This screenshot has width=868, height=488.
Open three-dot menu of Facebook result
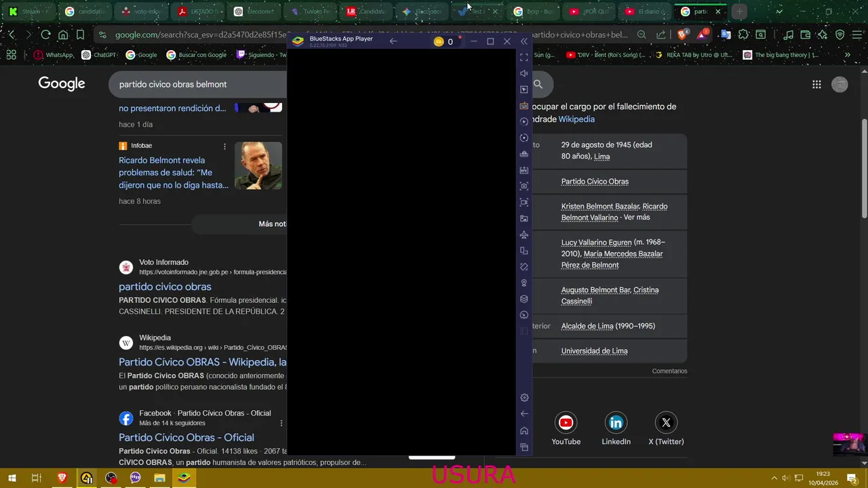coord(281,423)
